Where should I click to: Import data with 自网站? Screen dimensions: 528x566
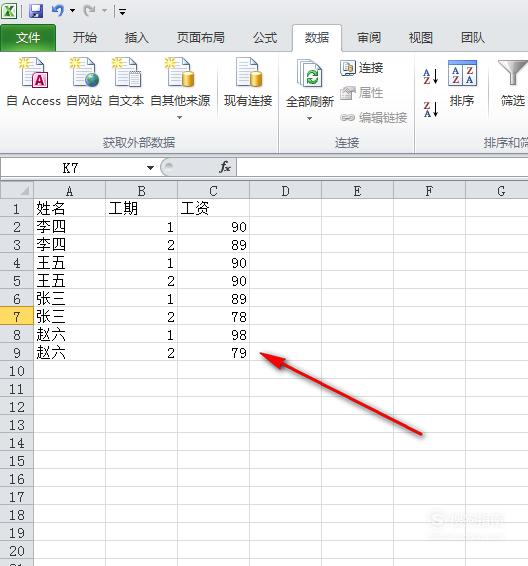84,82
